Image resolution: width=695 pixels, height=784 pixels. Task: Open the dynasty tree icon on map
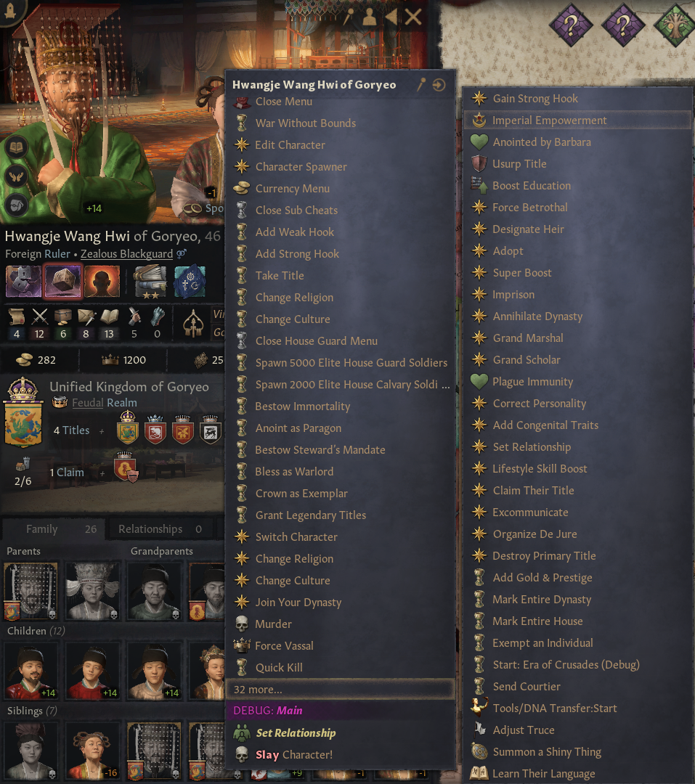[x=675, y=24]
